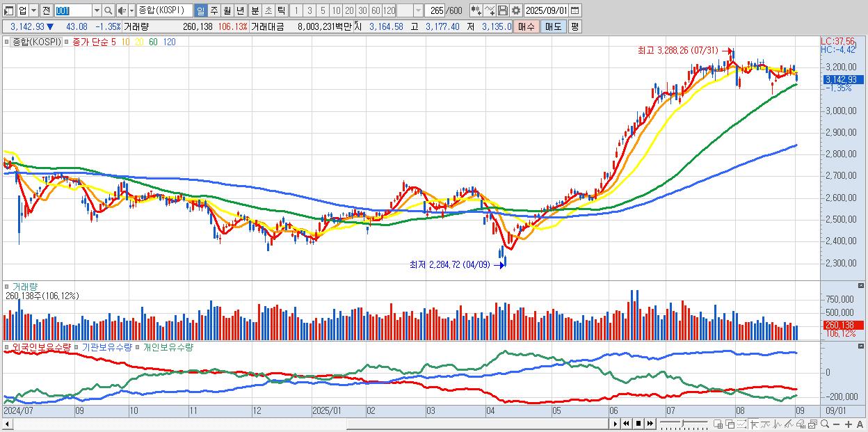Open the interval combo box dropdown
The width and height of the screenshot is (868, 432).
tap(418, 10)
